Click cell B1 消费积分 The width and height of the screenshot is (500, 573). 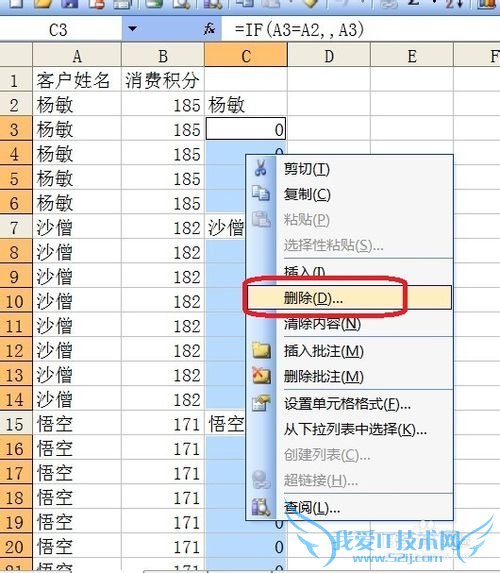pos(163,80)
